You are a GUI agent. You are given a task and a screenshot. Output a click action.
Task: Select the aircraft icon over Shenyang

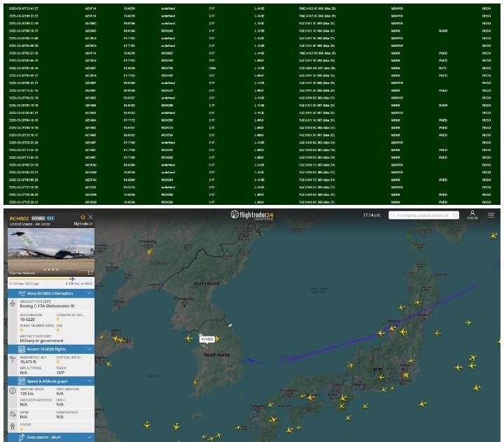pos(149,252)
